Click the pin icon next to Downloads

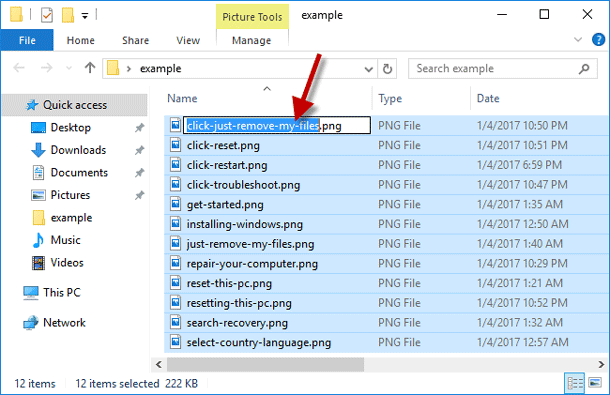[x=139, y=150]
